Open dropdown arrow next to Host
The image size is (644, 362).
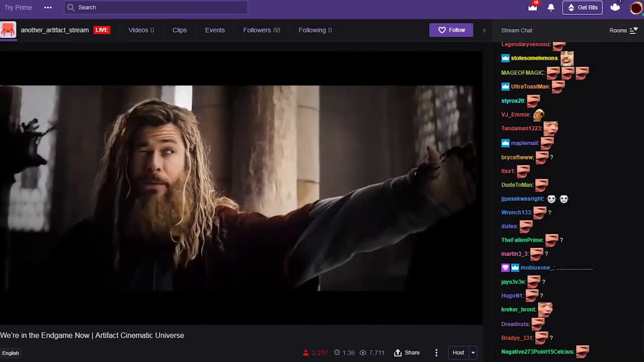click(473, 352)
